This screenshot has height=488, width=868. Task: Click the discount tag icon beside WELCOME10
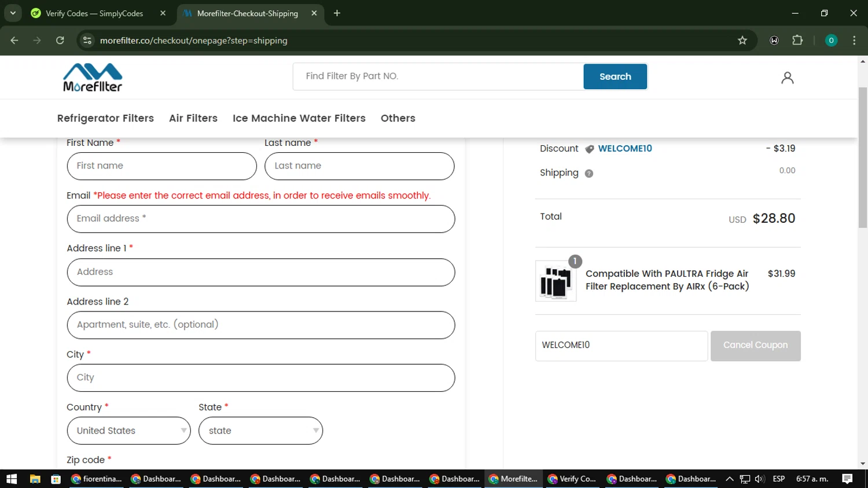(x=589, y=149)
